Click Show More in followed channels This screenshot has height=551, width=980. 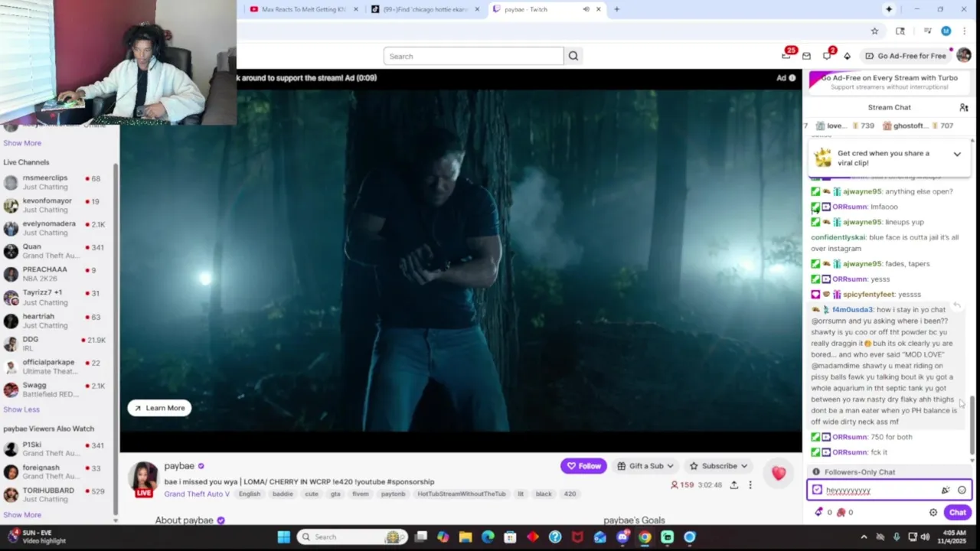[22, 143]
